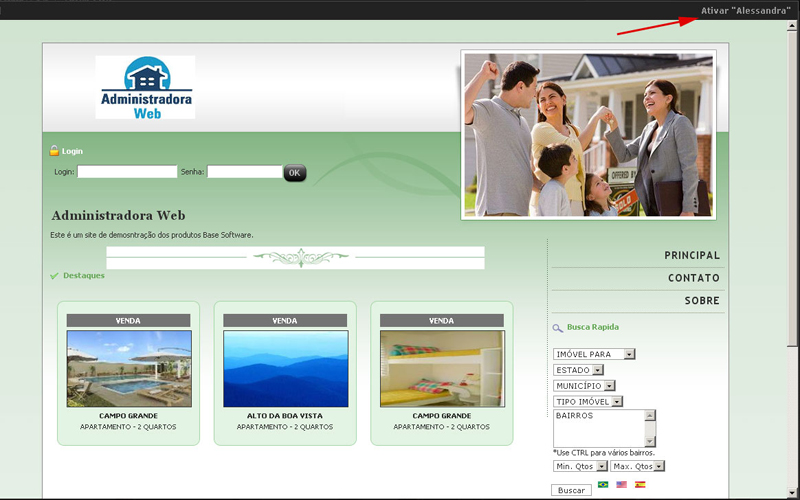
Task: Click the padlock Login icon
Action: (54, 151)
